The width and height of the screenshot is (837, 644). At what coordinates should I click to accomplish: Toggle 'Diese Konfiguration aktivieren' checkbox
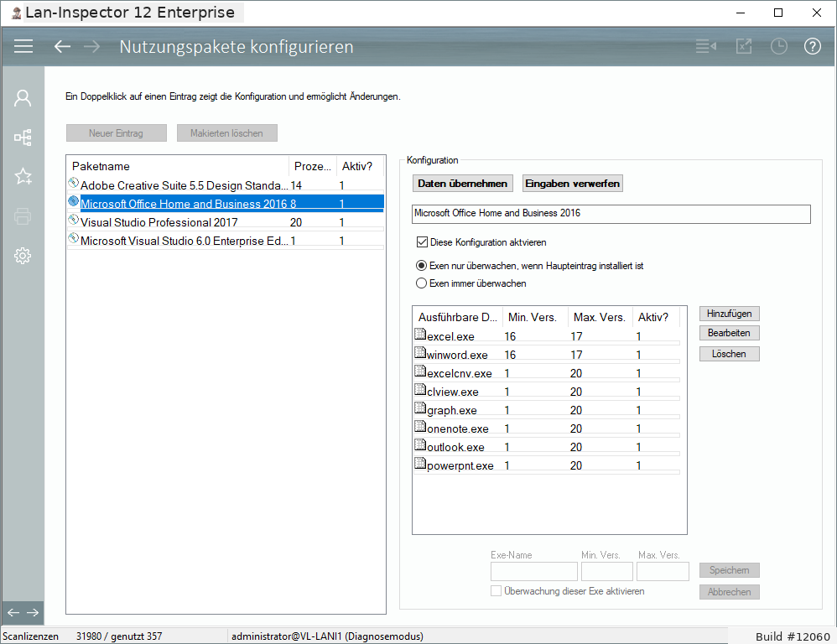point(422,242)
